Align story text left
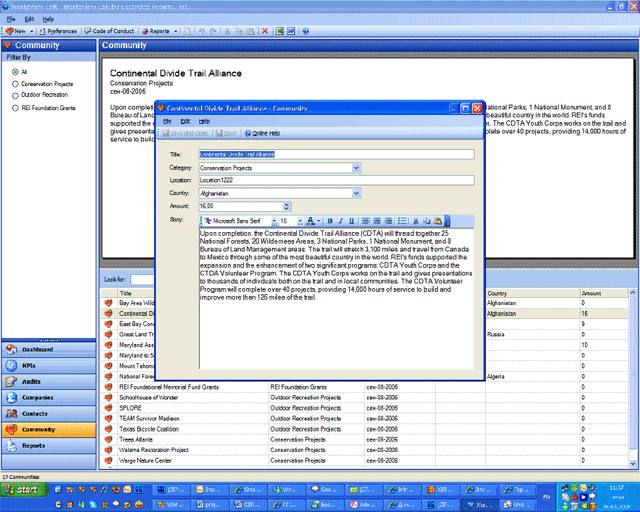Screen dimensions: 640x512 pos(366,221)
